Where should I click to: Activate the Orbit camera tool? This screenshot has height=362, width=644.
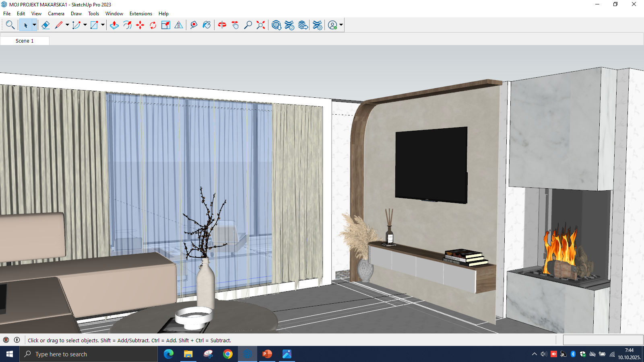point(222,25)
